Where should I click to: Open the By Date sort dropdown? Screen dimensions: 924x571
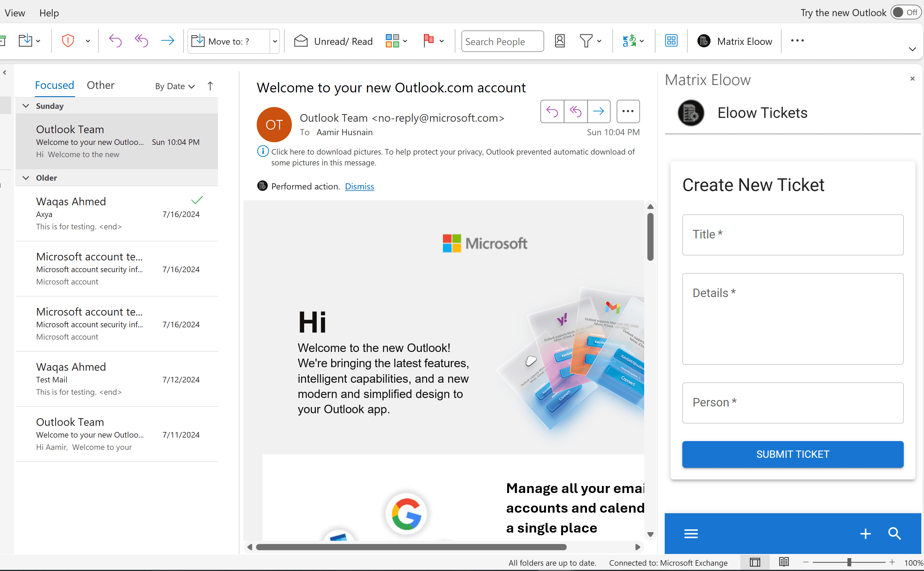click(175, 86)
